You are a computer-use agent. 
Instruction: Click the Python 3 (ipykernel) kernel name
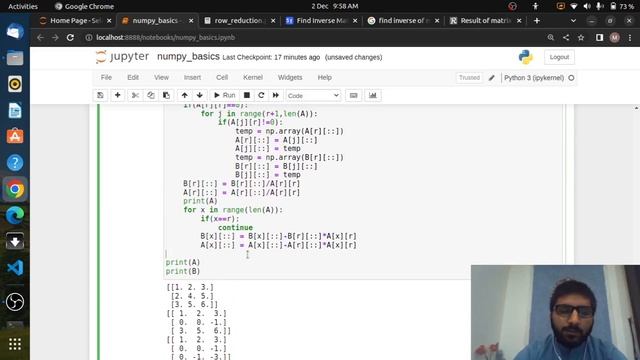[534, 78]
